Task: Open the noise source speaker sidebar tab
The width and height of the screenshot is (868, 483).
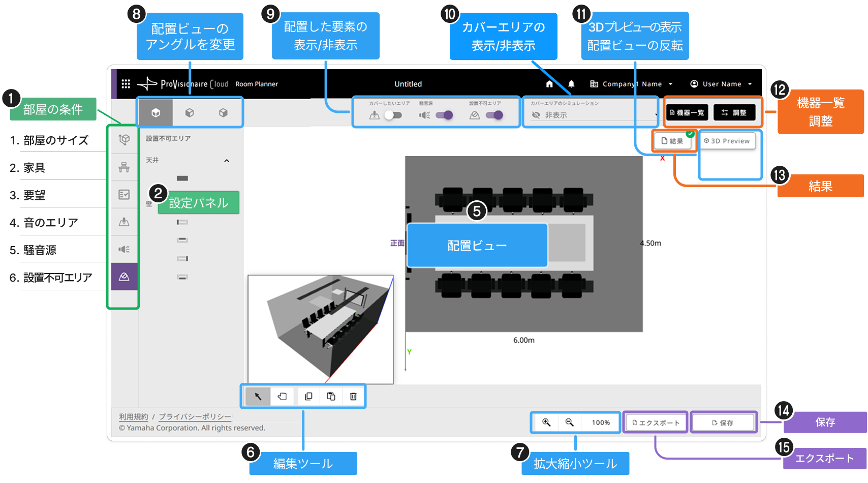Action: pyautogui.click(x=124, y=249)
